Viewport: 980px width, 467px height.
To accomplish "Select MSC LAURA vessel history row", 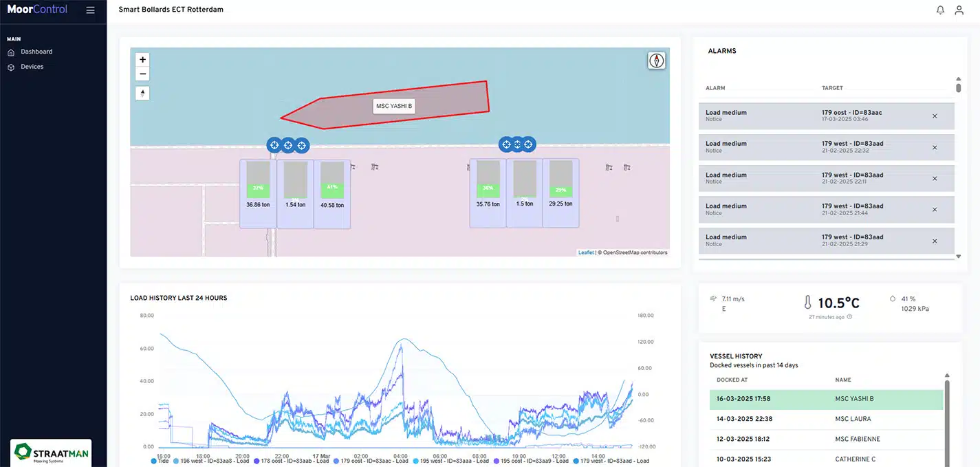I will 826,419.
